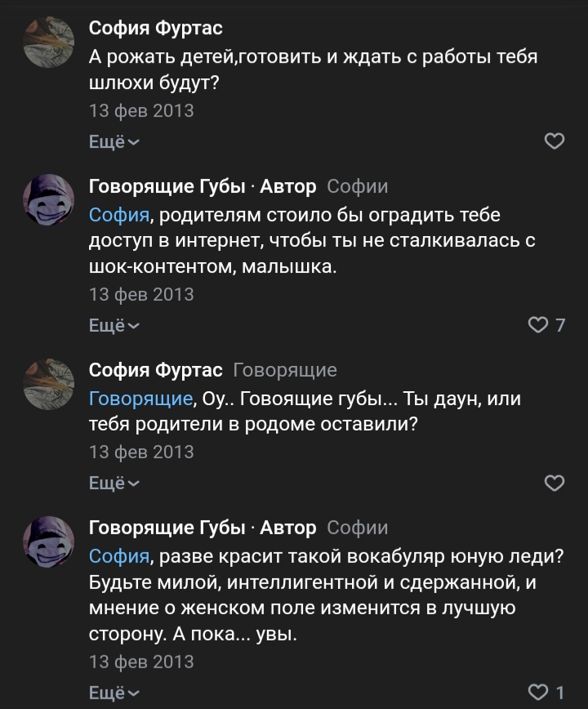Open Говорящие Губы avatar on last reply
Screen dimensions: 588x709
(x=49, y=541)
